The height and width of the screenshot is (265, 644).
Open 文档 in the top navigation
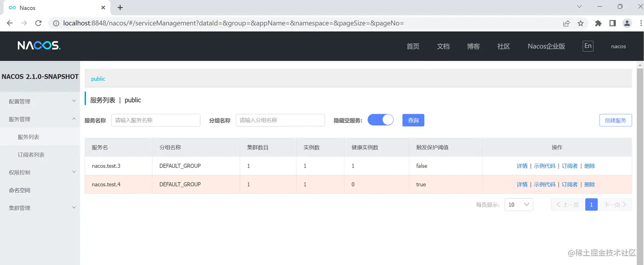(443, 46)
